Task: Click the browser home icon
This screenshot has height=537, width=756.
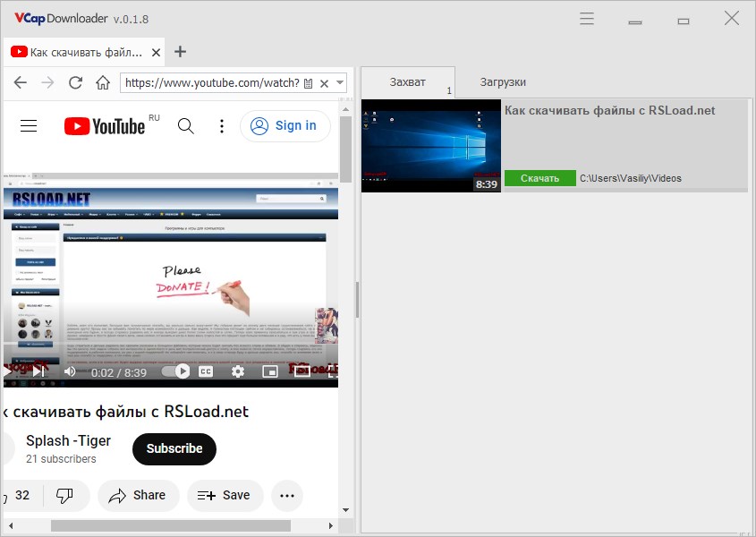Action: [103, 81]
